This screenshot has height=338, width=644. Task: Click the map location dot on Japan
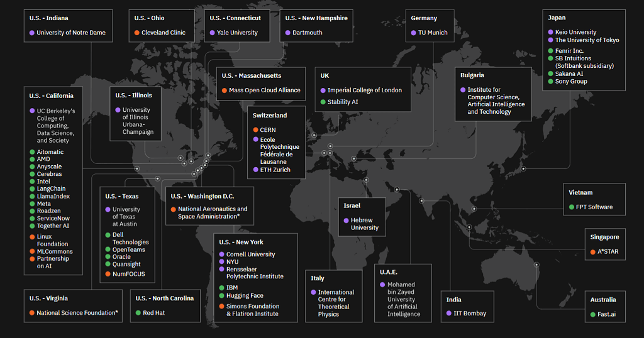coord(523,169)
